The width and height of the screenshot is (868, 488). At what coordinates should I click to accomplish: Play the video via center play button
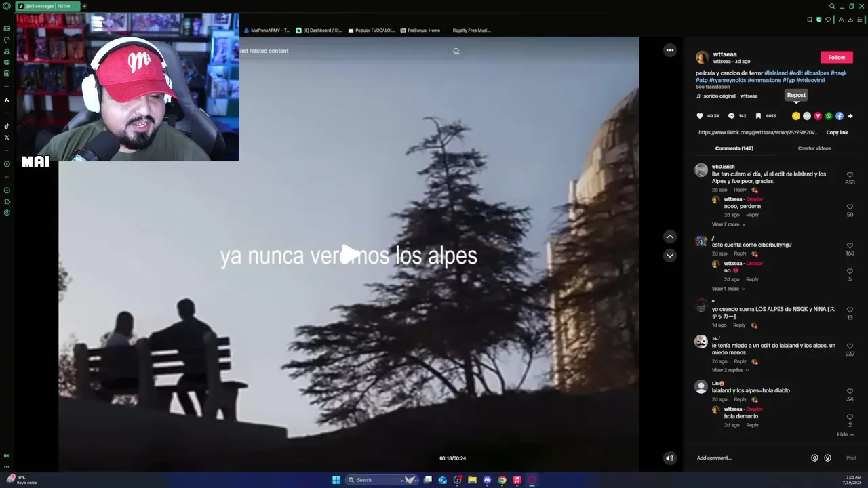[349, 255]
